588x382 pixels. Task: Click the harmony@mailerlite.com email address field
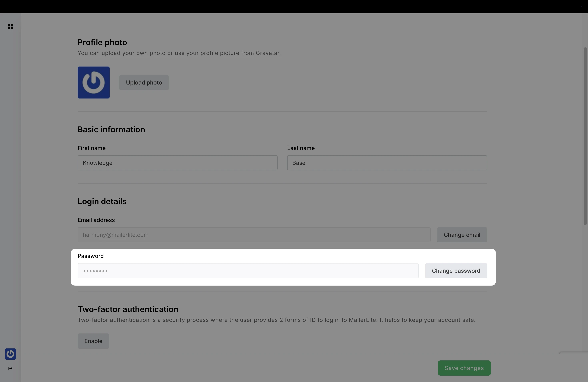pos(254,235)
